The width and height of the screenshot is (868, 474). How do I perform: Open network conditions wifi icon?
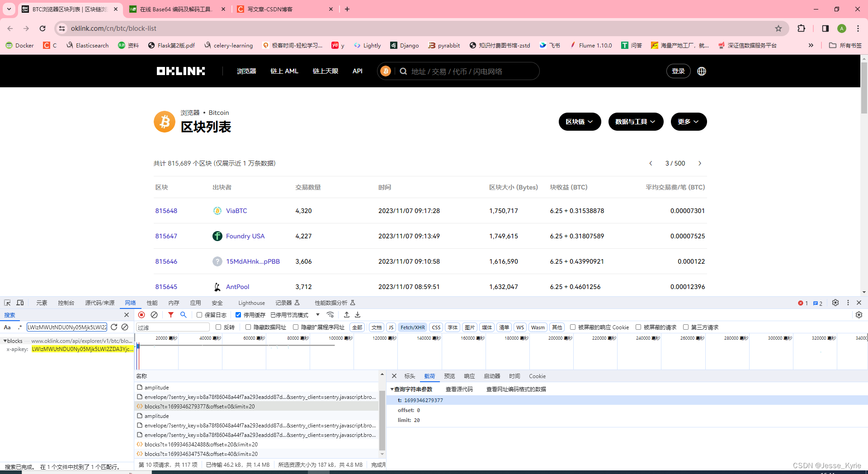(x=330, y=315)
